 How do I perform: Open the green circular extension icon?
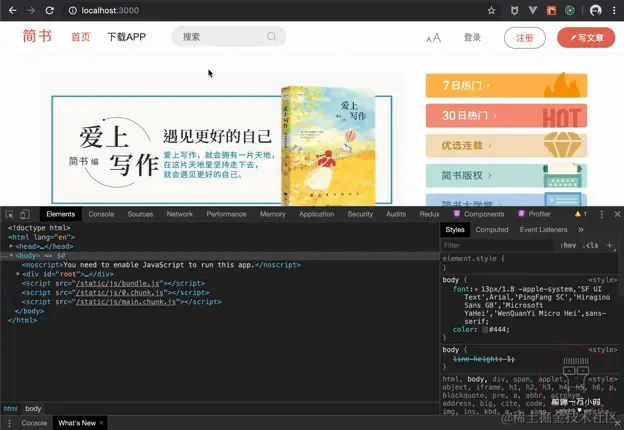pyautogui.click(x=570, y=11)
